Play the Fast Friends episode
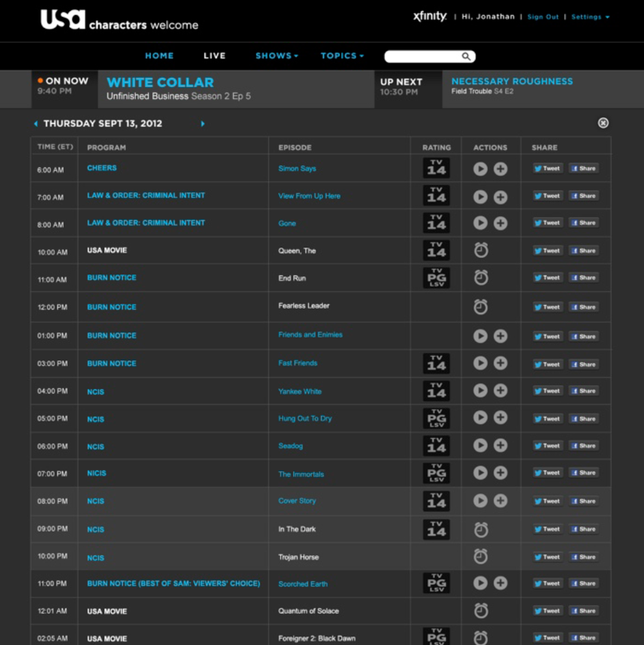This screenshot has height=645, width=644. tap(480, 364)
